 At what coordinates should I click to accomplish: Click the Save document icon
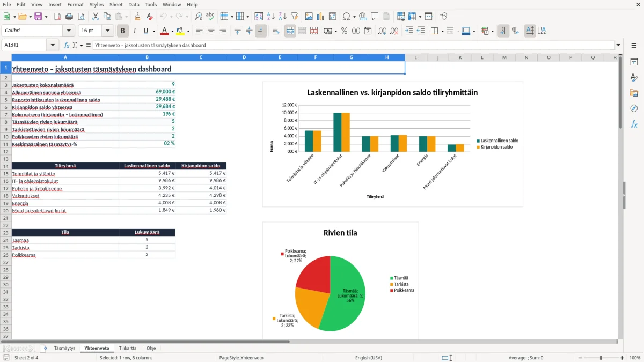38,17
